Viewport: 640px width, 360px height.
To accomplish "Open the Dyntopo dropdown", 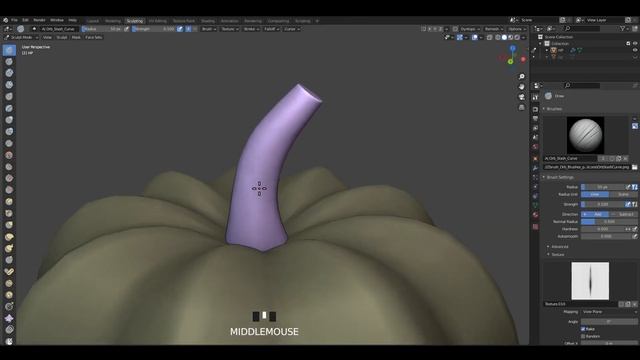I will (470, 29).
